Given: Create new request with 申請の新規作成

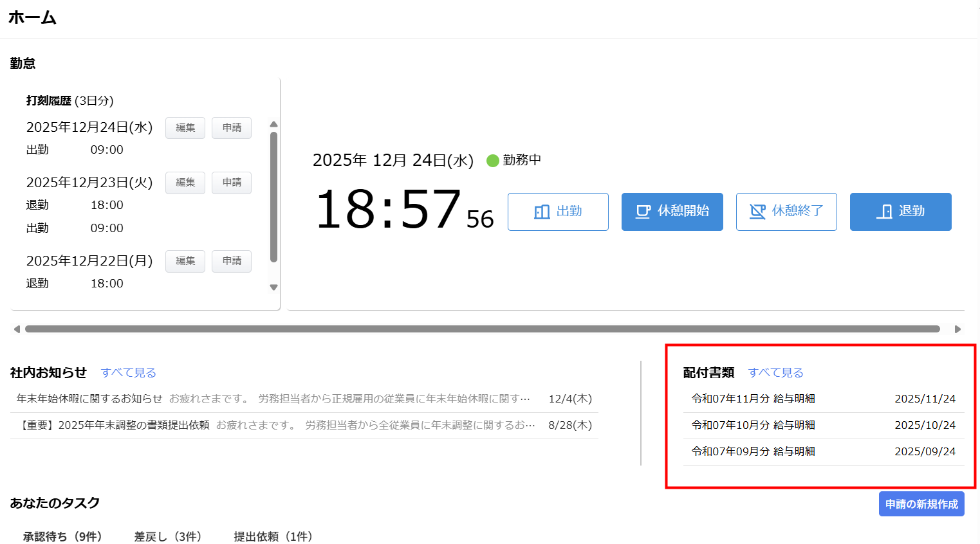Looking at the screenshot, I should click(x=921, y=504).
